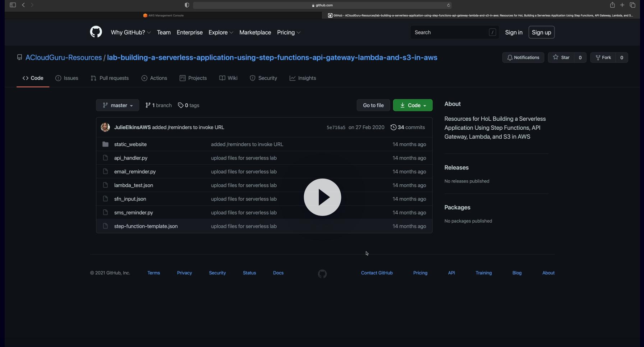This screenshot has height=347, width=644.
Task: Open the footer Training link
Action: click(x=484, y=273)
